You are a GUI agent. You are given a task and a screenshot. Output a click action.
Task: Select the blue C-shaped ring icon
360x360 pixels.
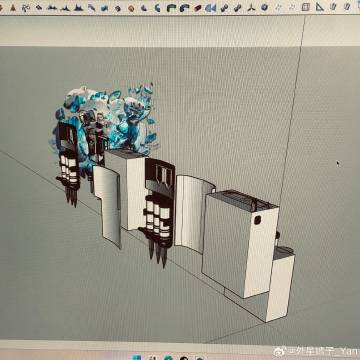[157, 8]
